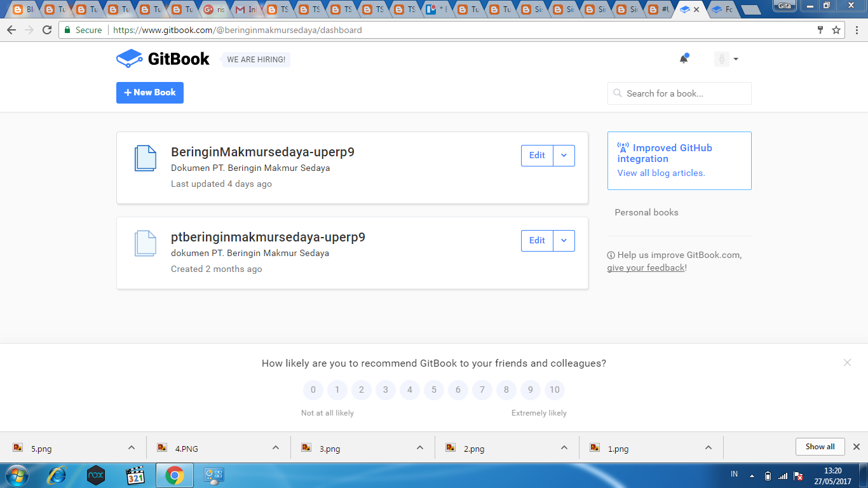Open options chevron for 3.png download
This screenshot has width=868, height=488.
tap(420, 447)
